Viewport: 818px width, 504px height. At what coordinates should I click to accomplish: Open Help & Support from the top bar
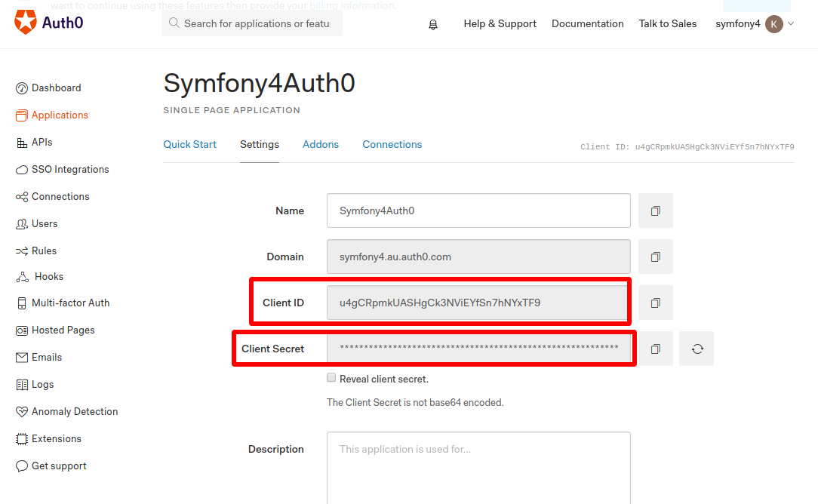[500, 23]
